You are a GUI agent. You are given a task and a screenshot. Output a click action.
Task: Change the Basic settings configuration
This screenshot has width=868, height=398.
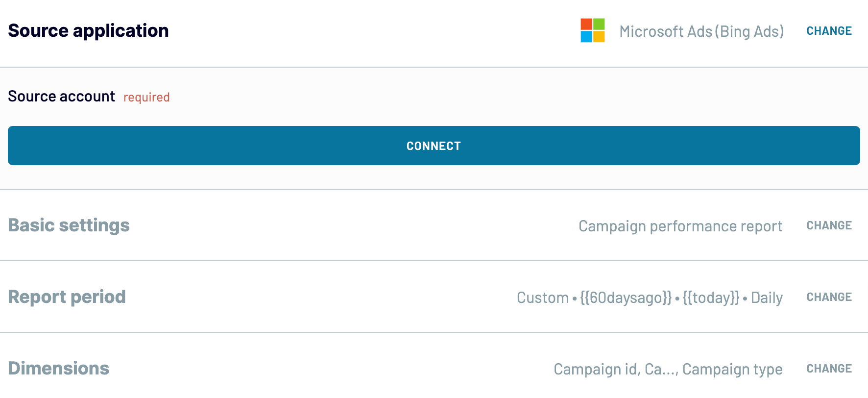point(829,225)
